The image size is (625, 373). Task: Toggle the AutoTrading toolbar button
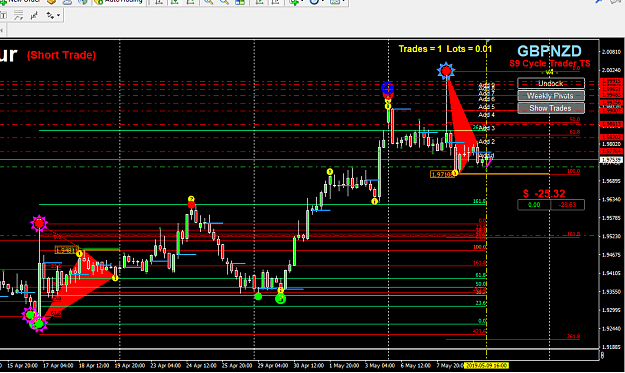[119, 1]
